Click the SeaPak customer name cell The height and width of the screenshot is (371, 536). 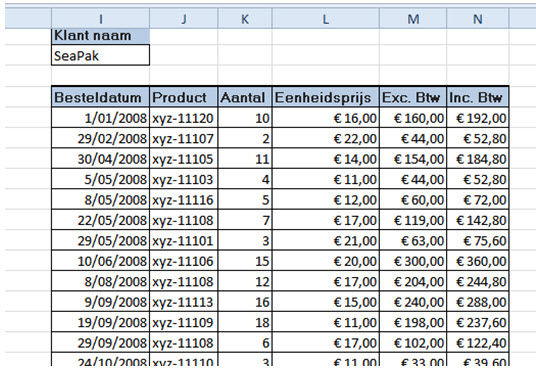(100, 55)
